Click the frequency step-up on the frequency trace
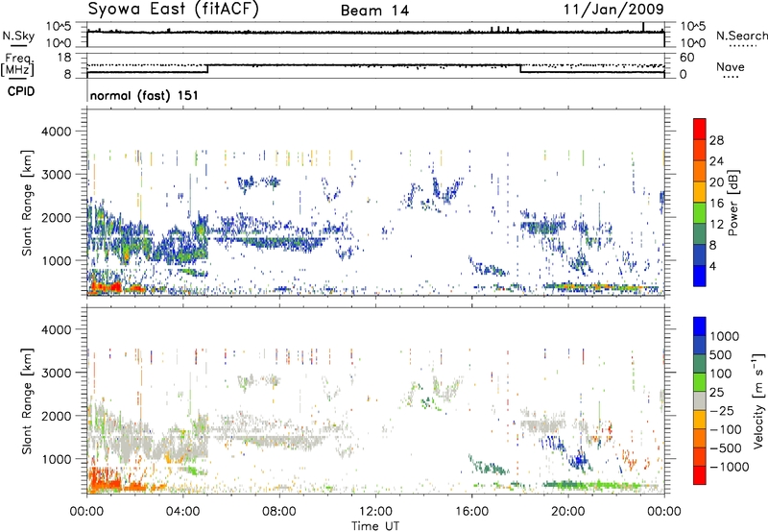The width and height of the screenshot is (768, 532). (x=207, y=68)
